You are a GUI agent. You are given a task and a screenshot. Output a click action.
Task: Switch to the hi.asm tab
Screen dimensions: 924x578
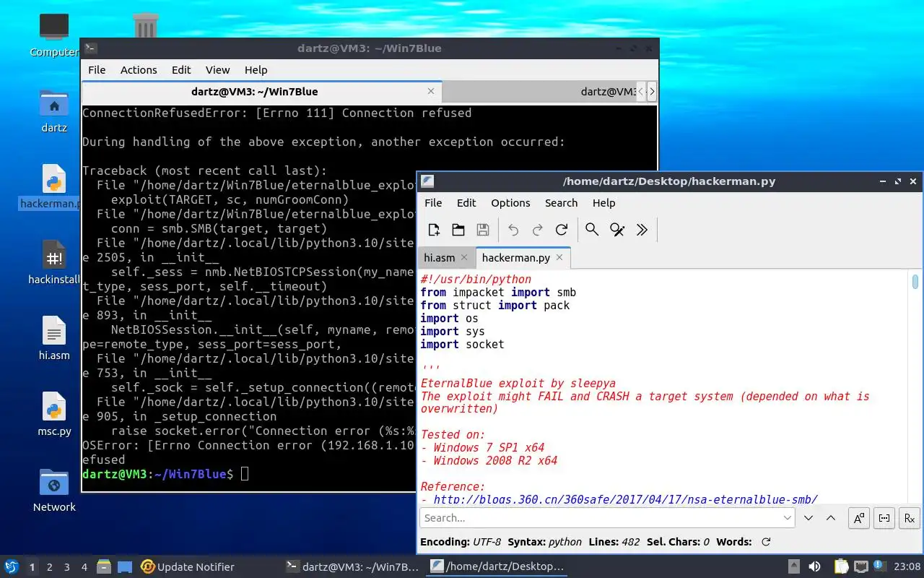[x=440, y=257]
